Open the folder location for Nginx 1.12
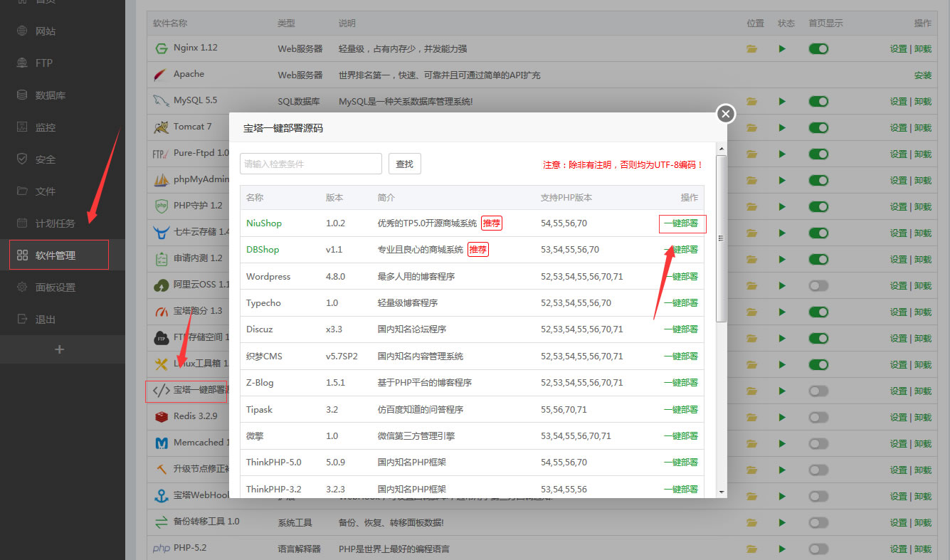 click(x=751, y=49)
